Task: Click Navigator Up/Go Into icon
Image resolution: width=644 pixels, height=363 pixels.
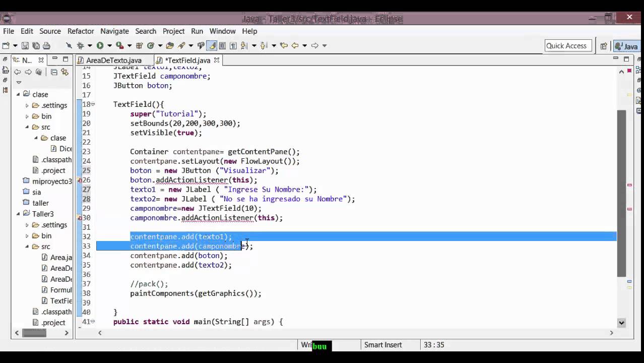Action: [x=39, y=72]
